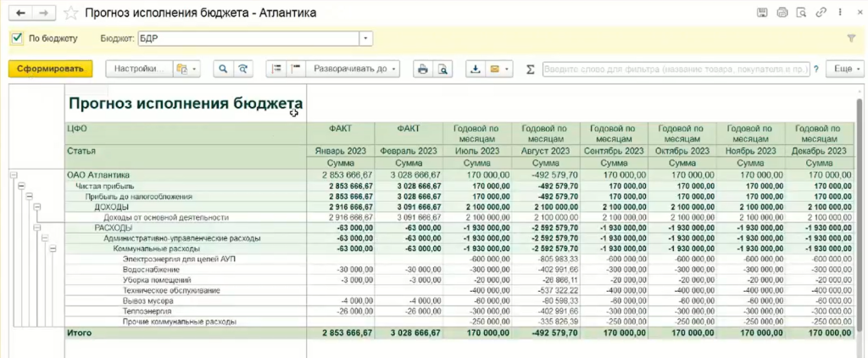
Task: Click the 'Настройки...' button
Action: (138, 69)
